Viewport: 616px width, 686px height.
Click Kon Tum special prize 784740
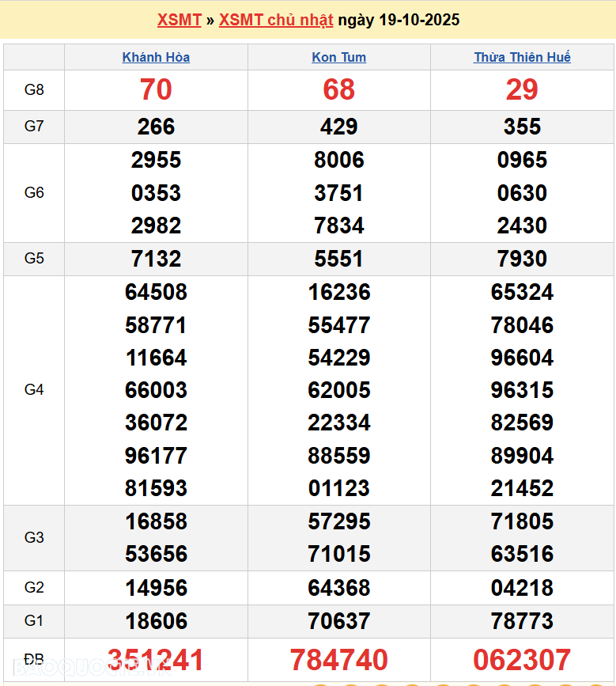point(338,660)
